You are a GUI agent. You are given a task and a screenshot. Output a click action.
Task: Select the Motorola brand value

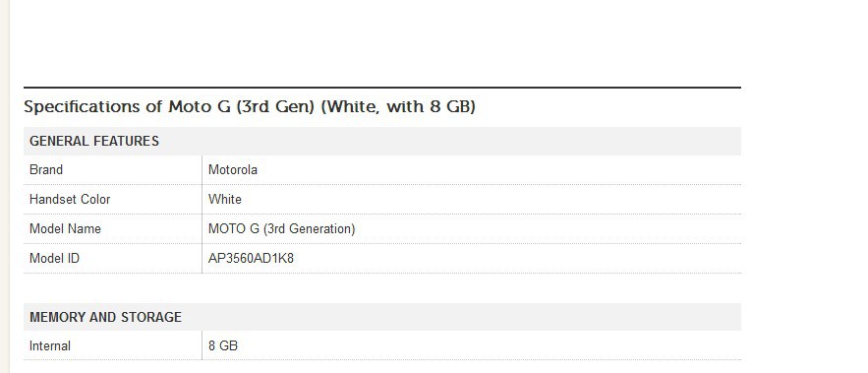pos(233,169)
